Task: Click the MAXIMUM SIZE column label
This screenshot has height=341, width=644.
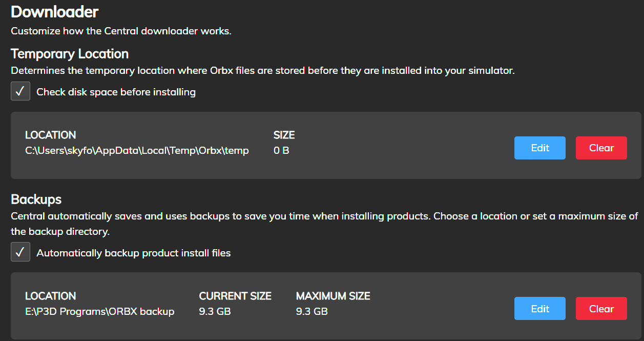Action: [x=333, y=296]
